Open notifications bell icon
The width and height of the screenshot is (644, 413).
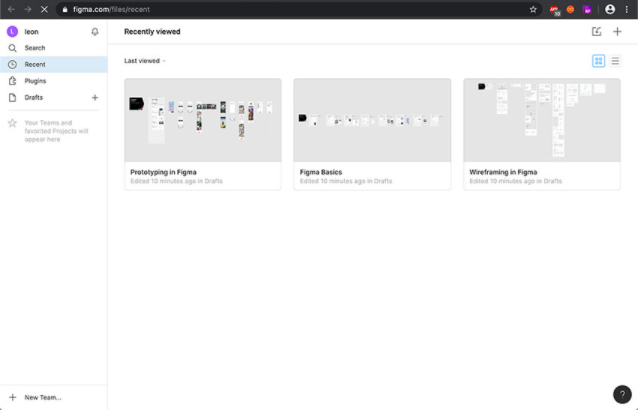[95, 32]
